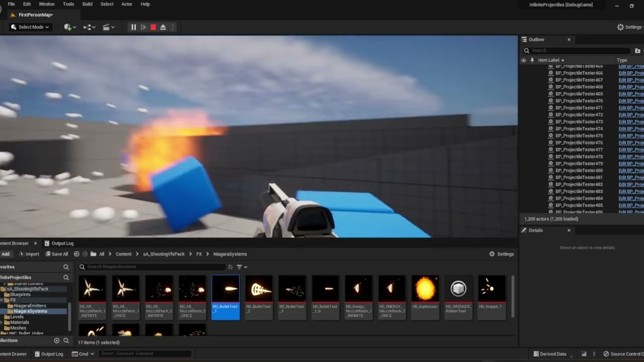
Task: Click Import in Content Browser
Action: pos(29,254)
